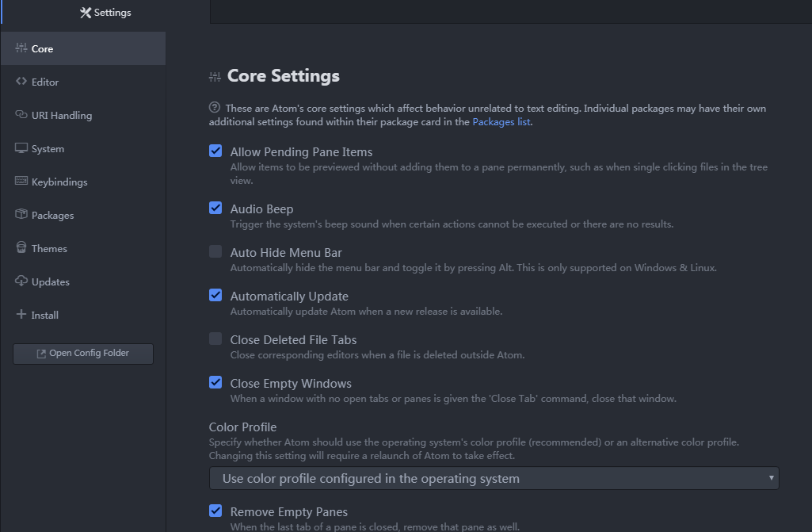This screenshot has height=532, width=812.
Task: Click the Close Empty Windows label
Action: tap(291, 383)
